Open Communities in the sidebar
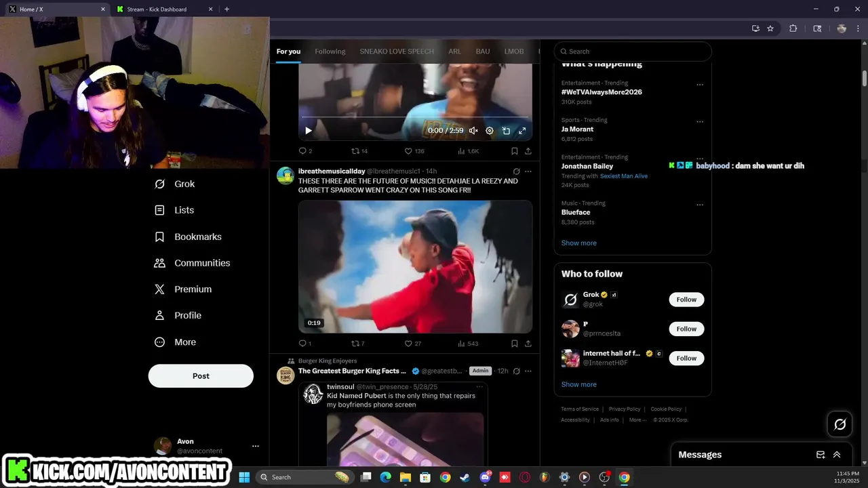Viewport: 868px width, 488px height. 193,263
